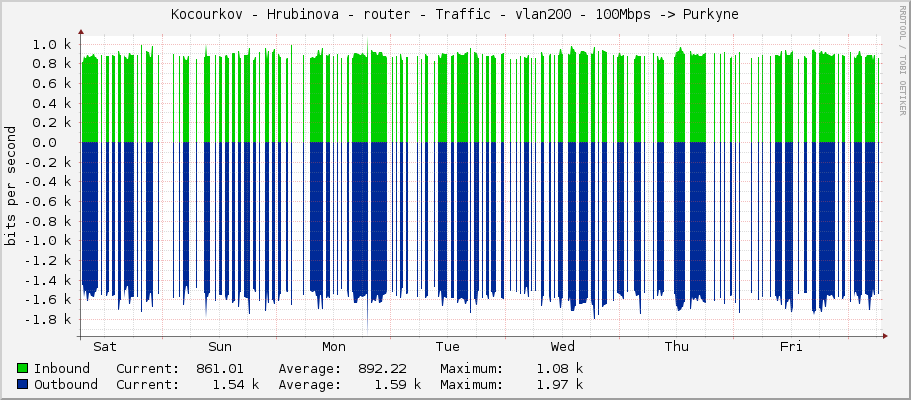Click the Thu label on time axis
Screen dimensions: 911x400
(x=677, y=347)
